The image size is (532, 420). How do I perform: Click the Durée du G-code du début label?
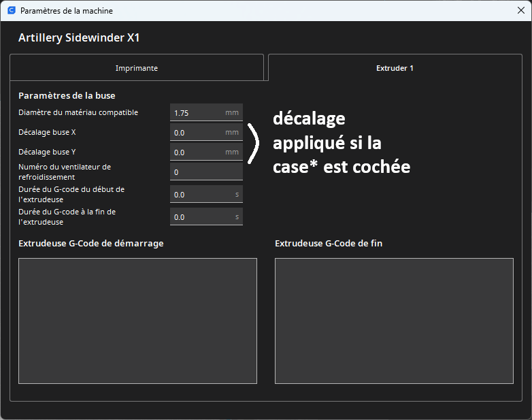click(x=71, y=194)
